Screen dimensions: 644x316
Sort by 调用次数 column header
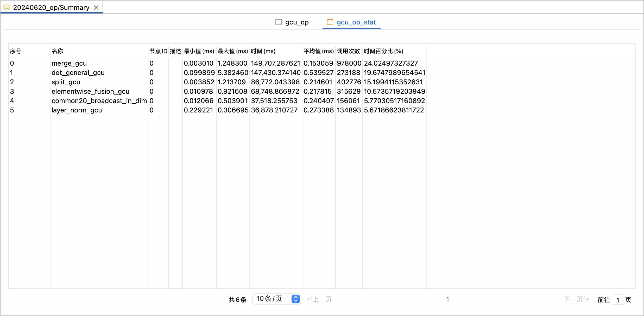[x=348, y=51]
